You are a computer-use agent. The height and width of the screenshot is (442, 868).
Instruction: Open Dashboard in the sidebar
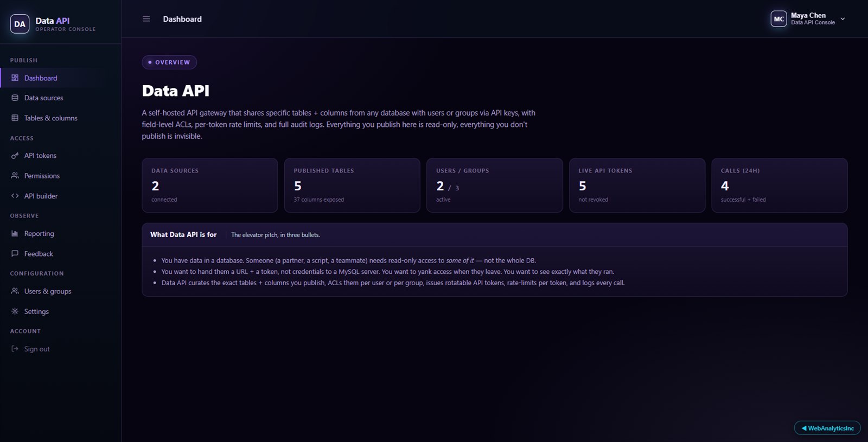coord(61,78)
